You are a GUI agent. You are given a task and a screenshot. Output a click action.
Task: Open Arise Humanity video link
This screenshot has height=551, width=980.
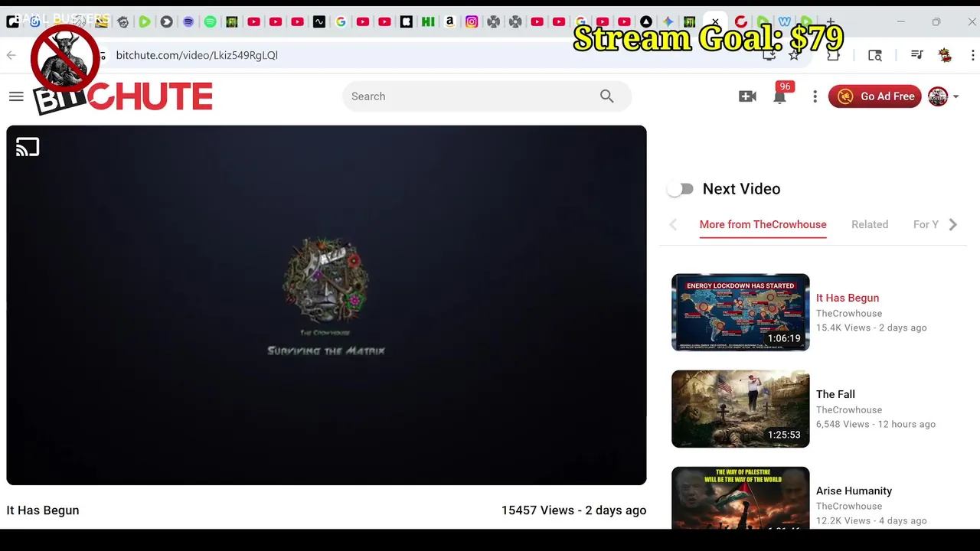click(x=854, y=491)
